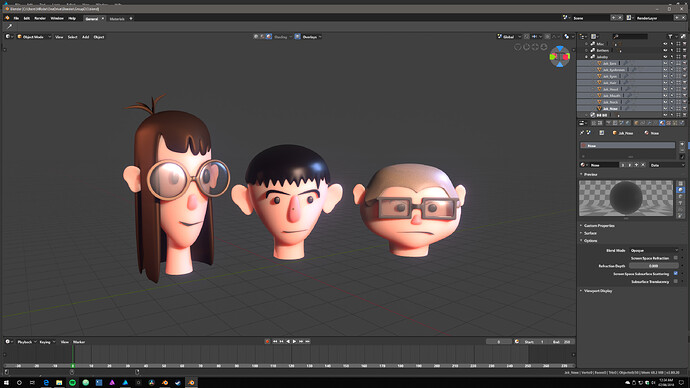Enable Subsurface Translucency checkbox
This screenshot has width=690, height=388.
675,281
